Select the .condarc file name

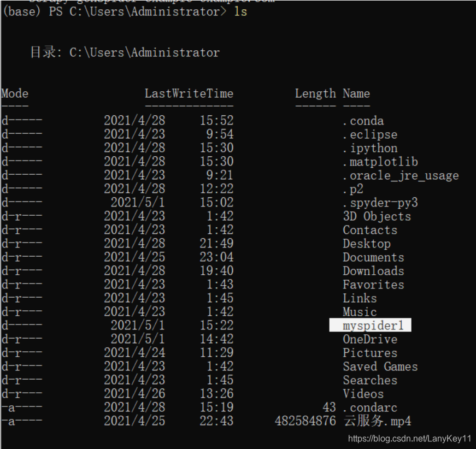(x=370, y=407)
